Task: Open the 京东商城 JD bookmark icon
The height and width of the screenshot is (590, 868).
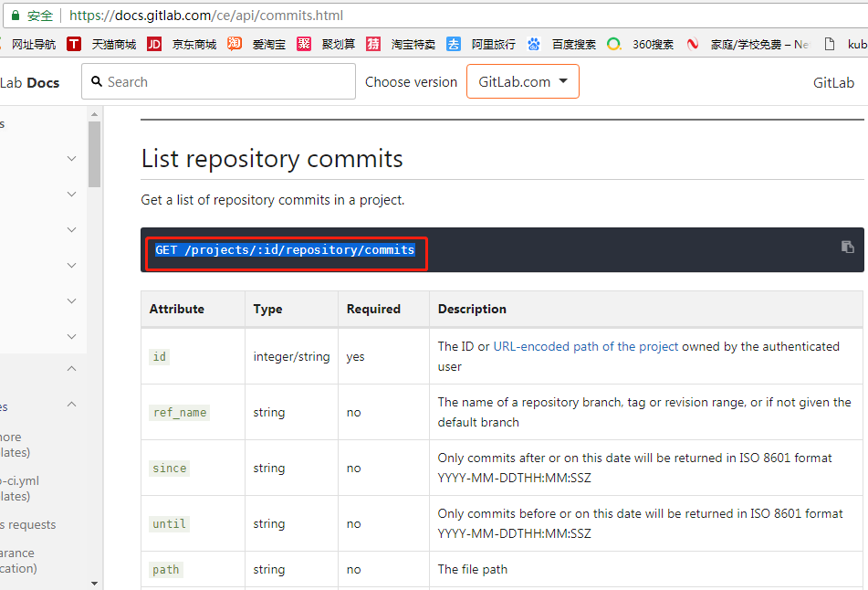Action: click(x=155, y=43)
